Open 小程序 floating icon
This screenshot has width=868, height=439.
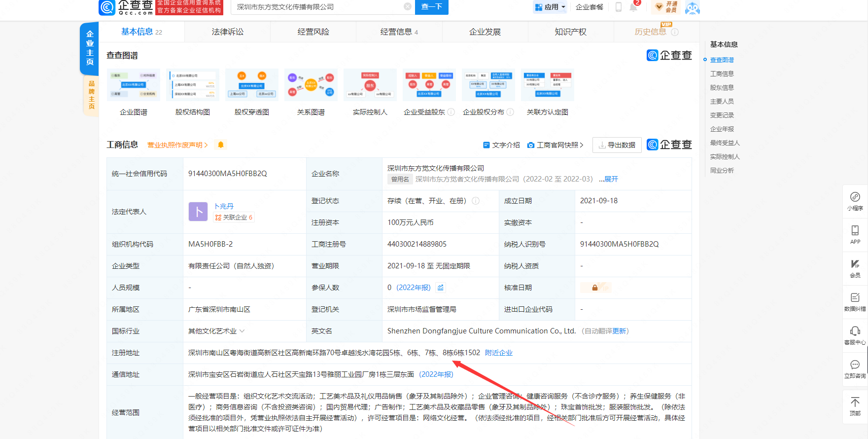point(855,201)
